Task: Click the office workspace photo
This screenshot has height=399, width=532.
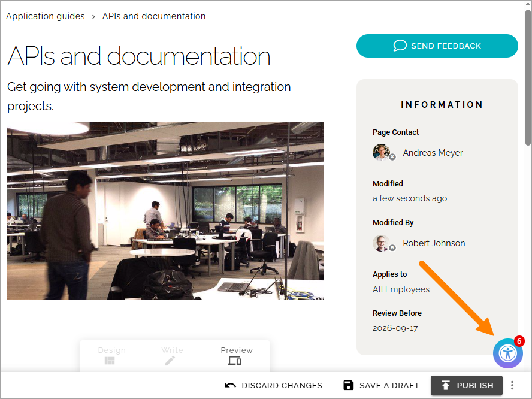Action: 165,211
